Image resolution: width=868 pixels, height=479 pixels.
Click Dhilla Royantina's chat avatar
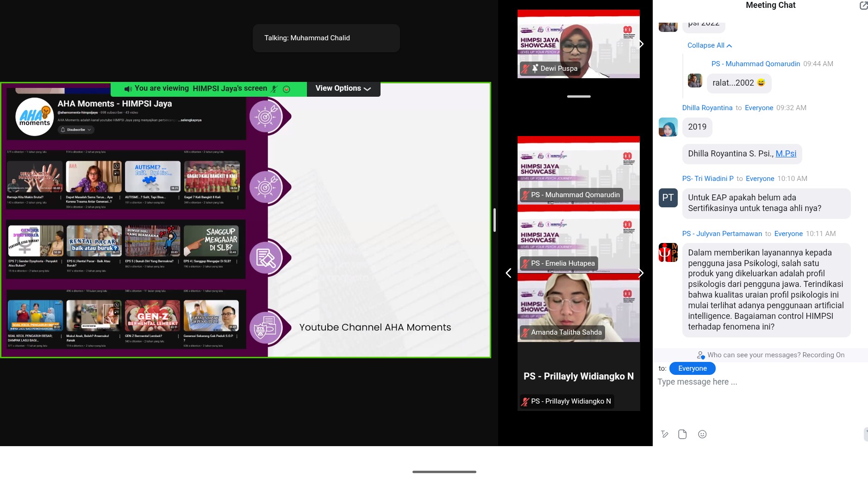(668, 127)
